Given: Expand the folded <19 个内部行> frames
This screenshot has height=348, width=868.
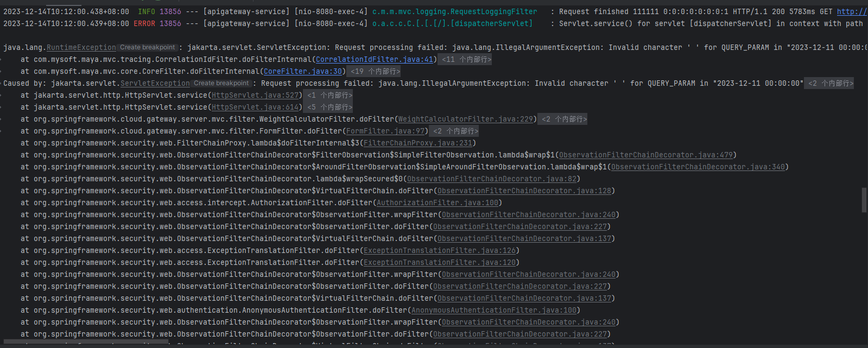Looking at the screenshot, I should (375, 71).
